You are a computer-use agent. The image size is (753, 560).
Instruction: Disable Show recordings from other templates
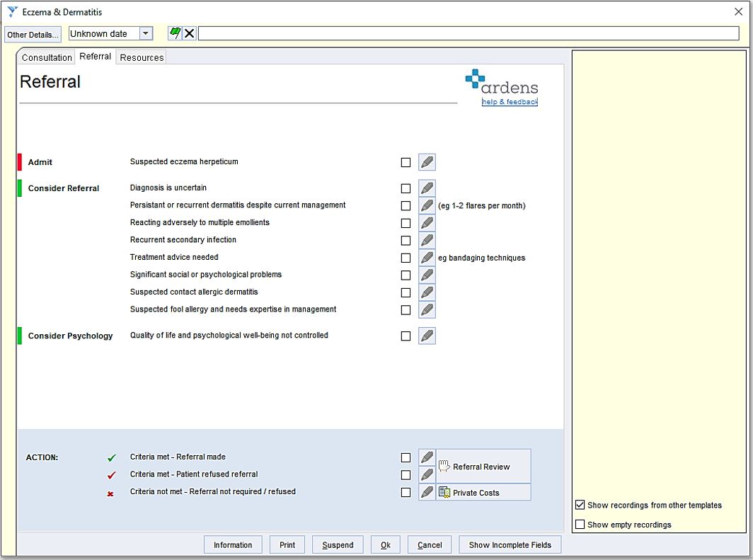[580, 505]
